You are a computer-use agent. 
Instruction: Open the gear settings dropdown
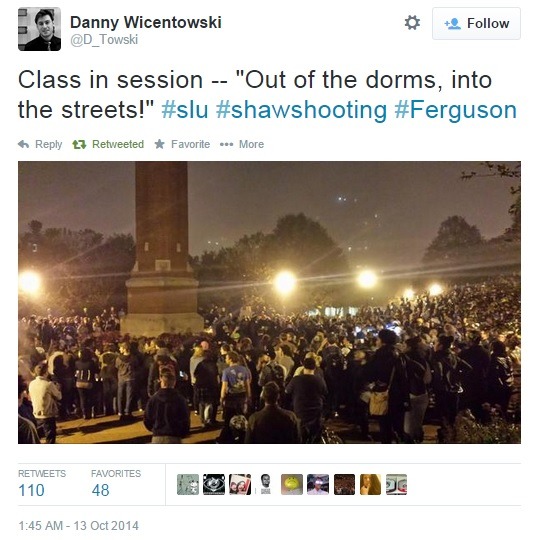pos(412,23)
